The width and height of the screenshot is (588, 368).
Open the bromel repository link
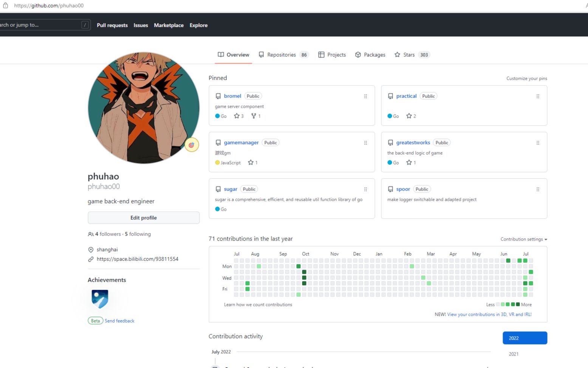232,96
